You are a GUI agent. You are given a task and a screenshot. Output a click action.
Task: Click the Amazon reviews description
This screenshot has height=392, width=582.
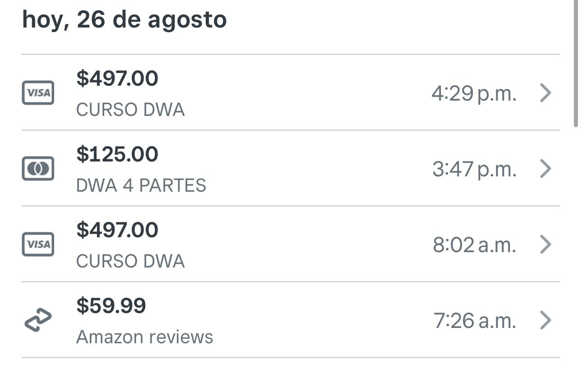tap(144, 337)
